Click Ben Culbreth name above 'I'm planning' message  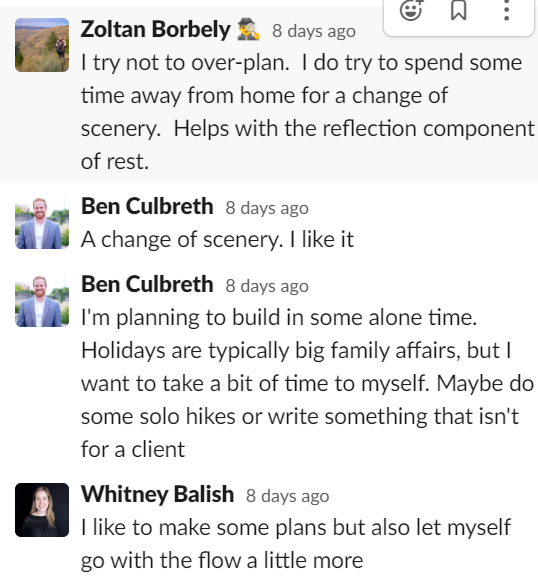click(147, 285)
